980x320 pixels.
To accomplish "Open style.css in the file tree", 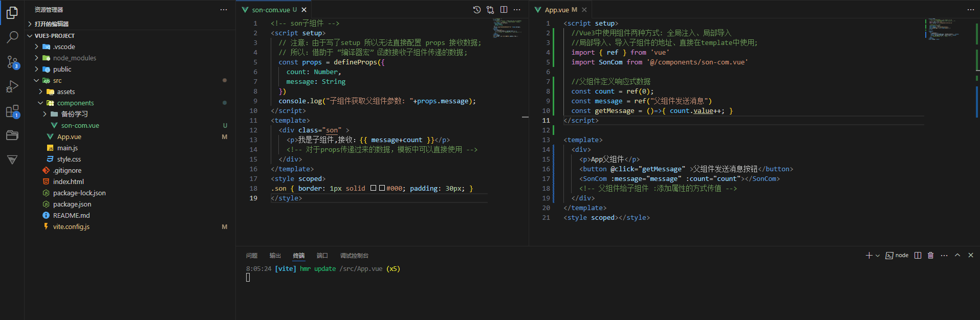I will click(130, 159).
